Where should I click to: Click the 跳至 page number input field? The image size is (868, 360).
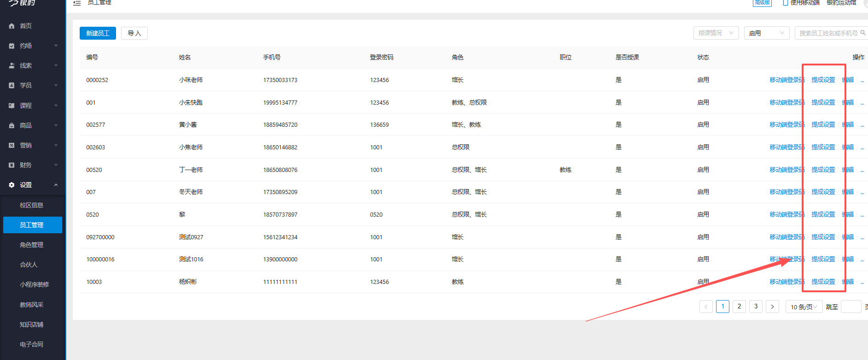[851, 307]
